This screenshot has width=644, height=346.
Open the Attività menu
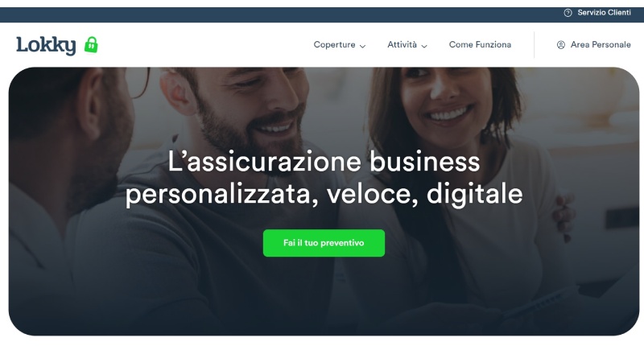coord(402,45)
